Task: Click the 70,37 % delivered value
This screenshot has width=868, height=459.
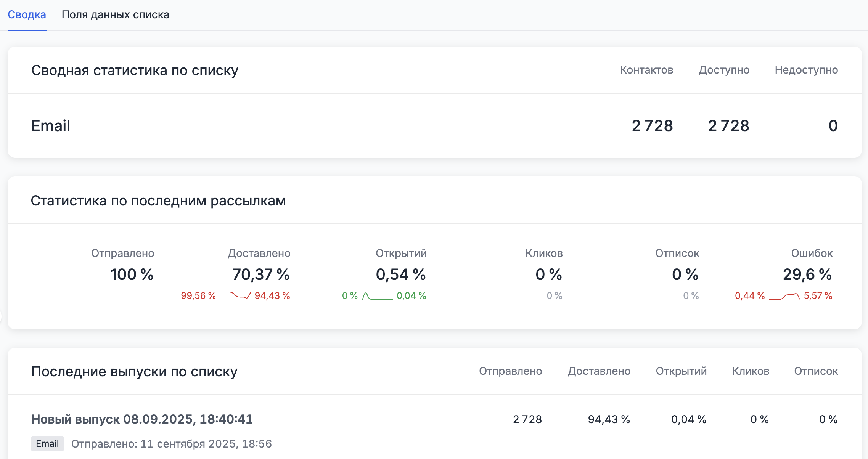Action: [261, 274]
